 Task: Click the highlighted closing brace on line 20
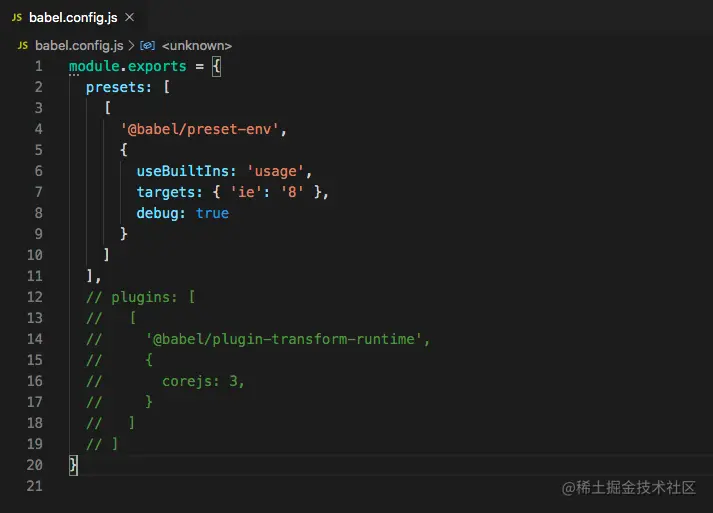pos(73,465)
